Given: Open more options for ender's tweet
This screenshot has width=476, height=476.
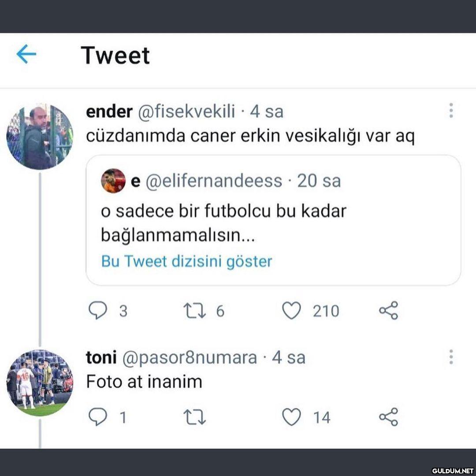Looking at the screenshot, I should pyautogui.click(x=451, y=111).
